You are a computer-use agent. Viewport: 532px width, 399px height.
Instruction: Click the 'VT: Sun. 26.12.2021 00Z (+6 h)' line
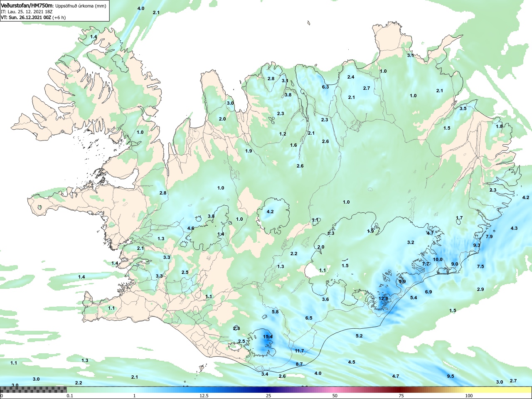(33, 17)
